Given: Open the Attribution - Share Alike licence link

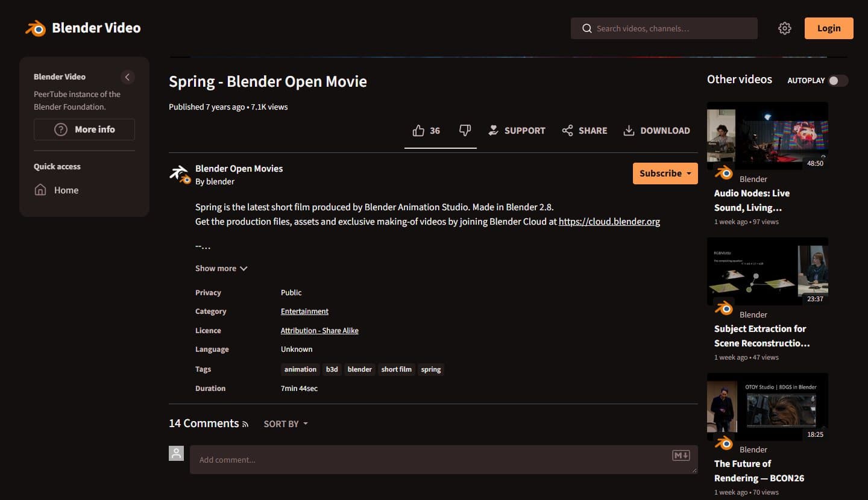Looking at the screenshot, I should [x=319, y=331].
